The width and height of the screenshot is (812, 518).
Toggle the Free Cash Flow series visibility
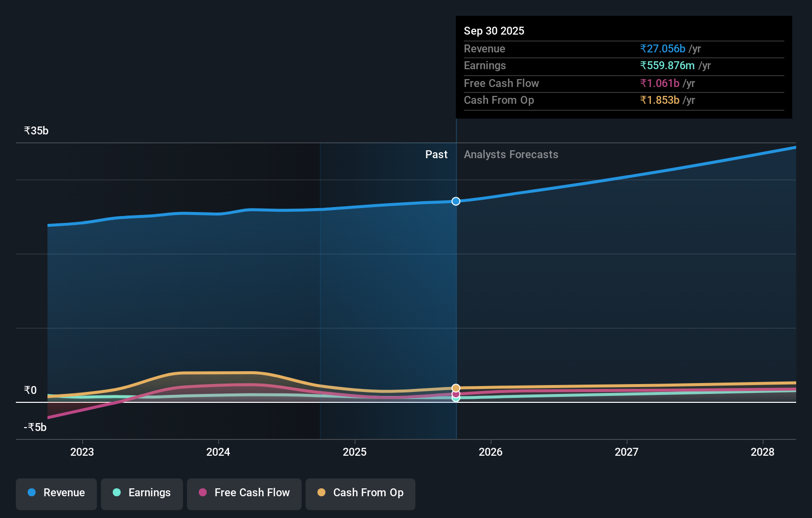tap(244, 493)
